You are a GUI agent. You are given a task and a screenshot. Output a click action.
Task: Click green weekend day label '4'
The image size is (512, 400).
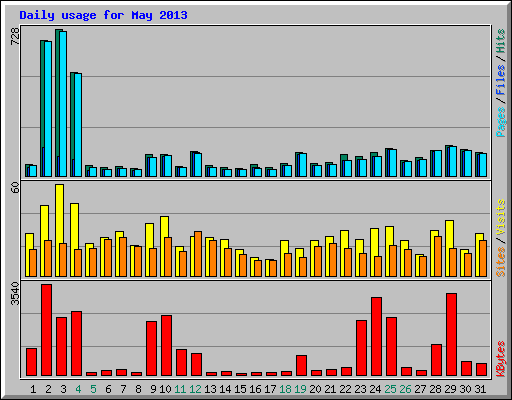(78, 389)
